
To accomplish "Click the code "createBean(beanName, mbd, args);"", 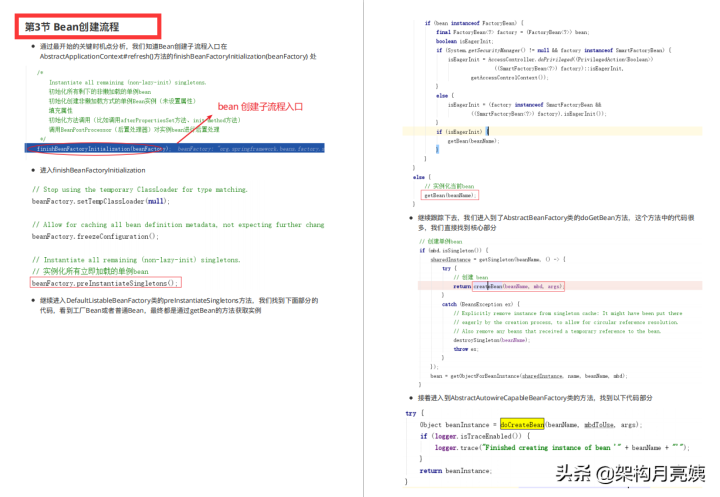I will 518,286.
